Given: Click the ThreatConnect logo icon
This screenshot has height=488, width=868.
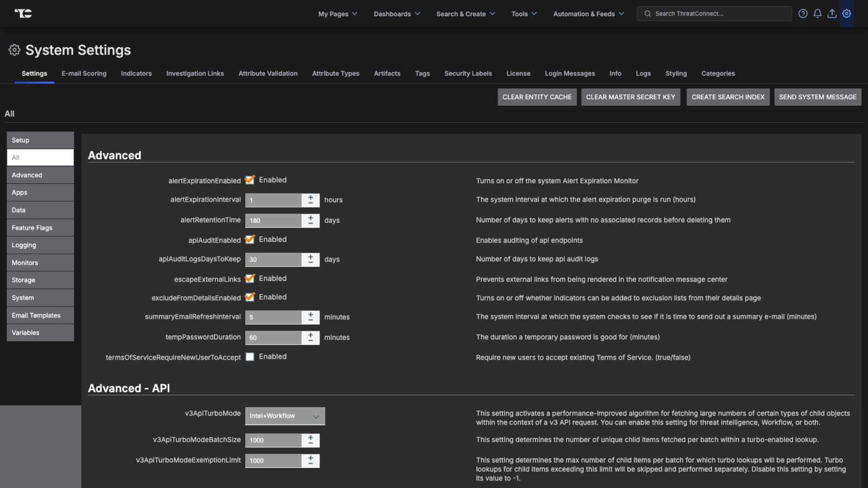Looking at the screenshot, I should click(x=23, y=14).
